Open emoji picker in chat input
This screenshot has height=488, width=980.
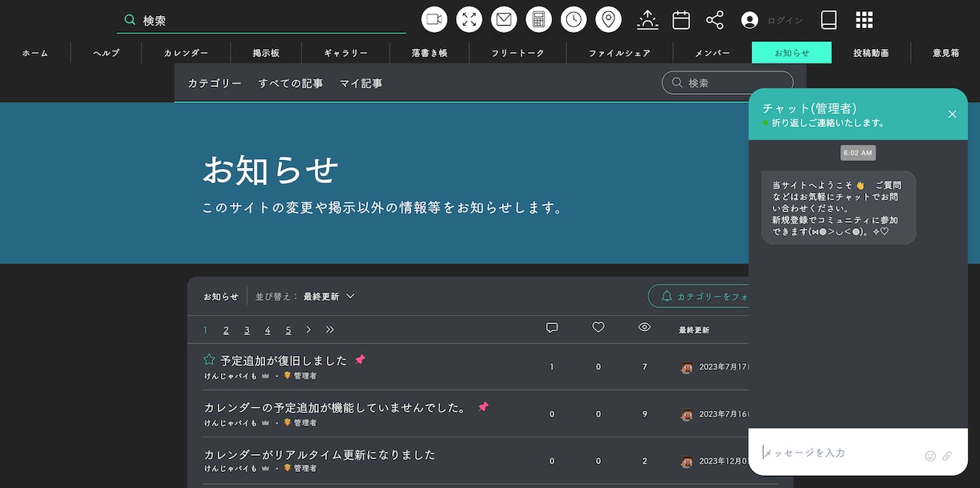930,456
